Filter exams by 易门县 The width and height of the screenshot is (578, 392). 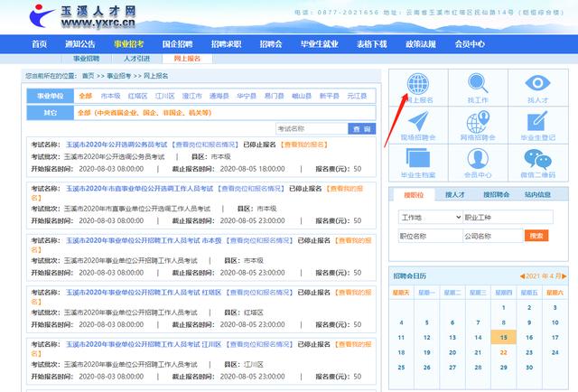[275, 96]
